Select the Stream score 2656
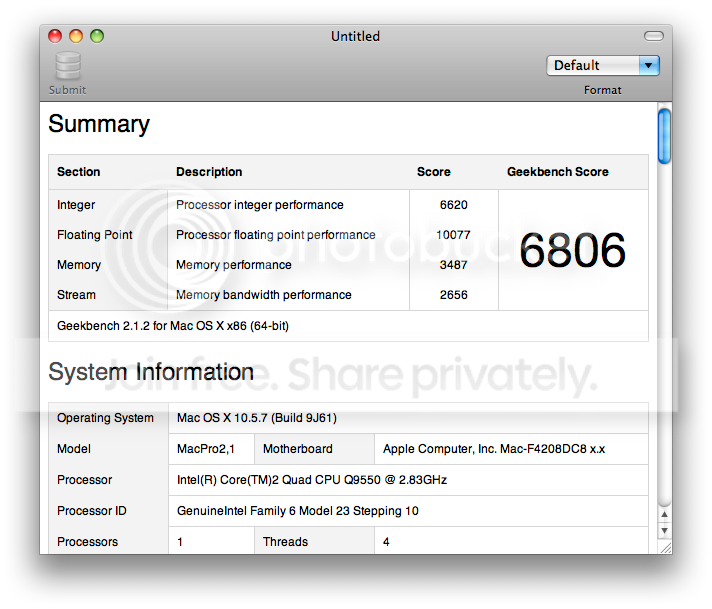Screen dimensions: 712x609 pyautogui.click(x=453, y=295)
